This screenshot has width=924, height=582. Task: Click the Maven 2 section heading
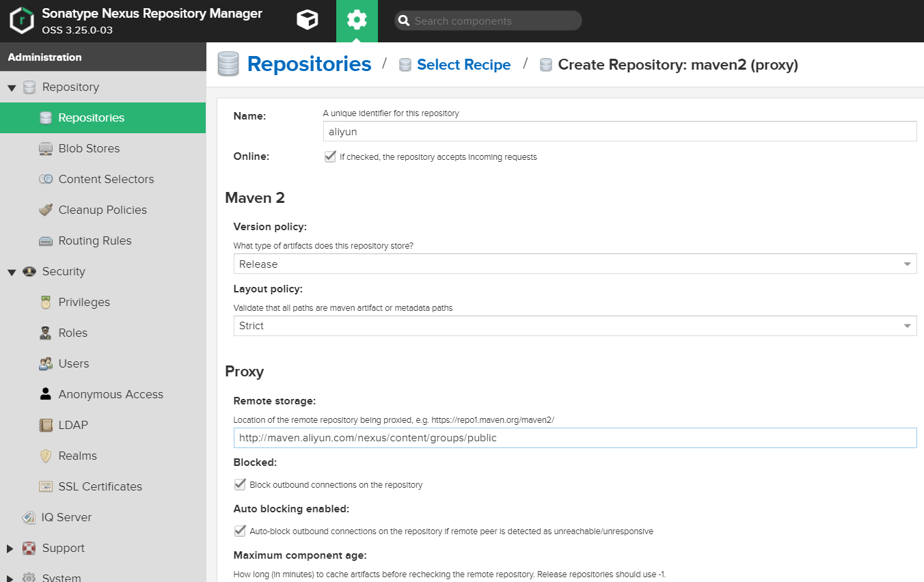[255, 198]
